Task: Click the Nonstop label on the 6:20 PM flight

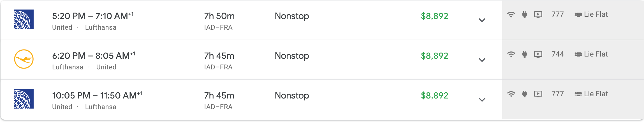Action: coord(292,56)
